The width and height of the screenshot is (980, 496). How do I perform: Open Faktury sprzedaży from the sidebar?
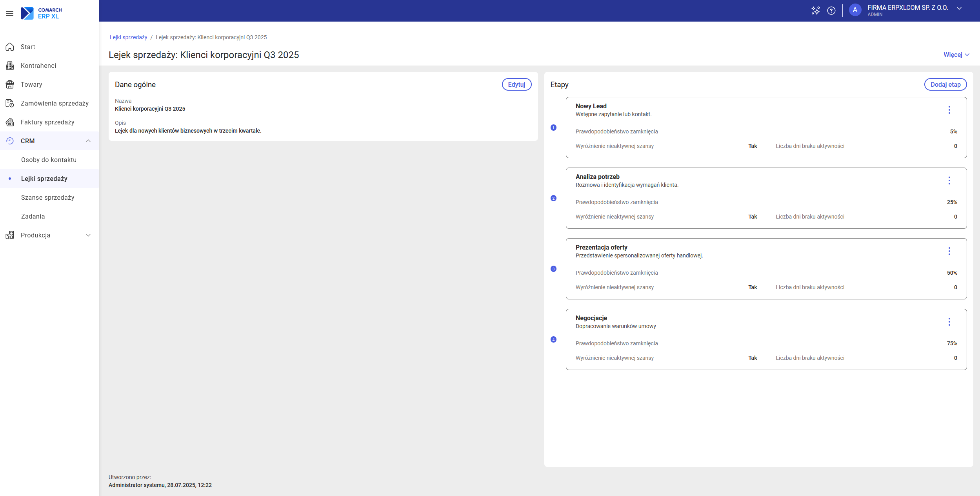[47, 122]
